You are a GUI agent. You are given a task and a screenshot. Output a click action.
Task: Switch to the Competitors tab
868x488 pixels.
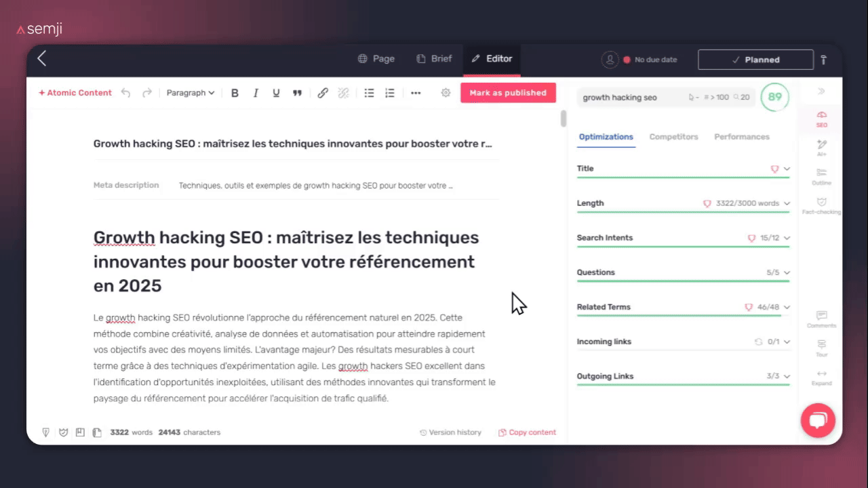(673, 137)
